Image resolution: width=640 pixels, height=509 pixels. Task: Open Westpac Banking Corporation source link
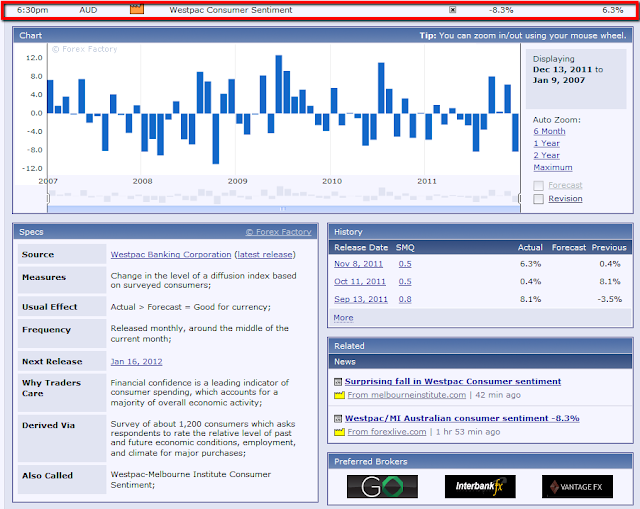tap(170, 255)
